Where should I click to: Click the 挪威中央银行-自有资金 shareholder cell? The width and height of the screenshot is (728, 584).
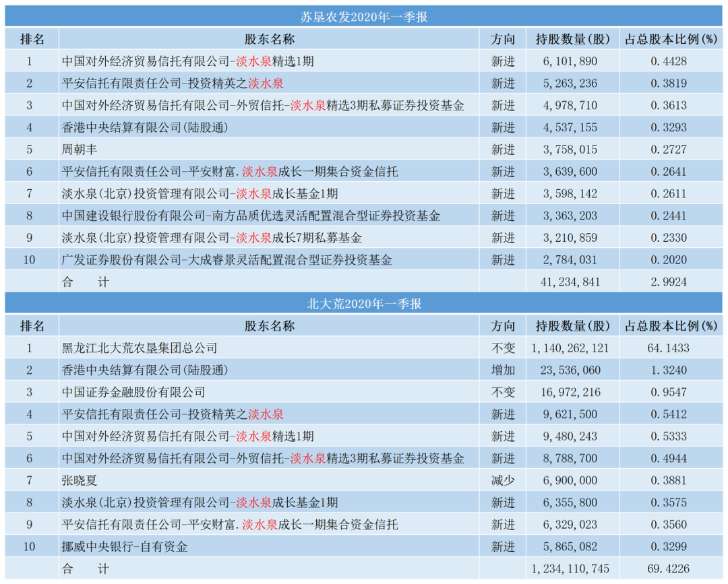pyautogui.click(x=125, y=546)
